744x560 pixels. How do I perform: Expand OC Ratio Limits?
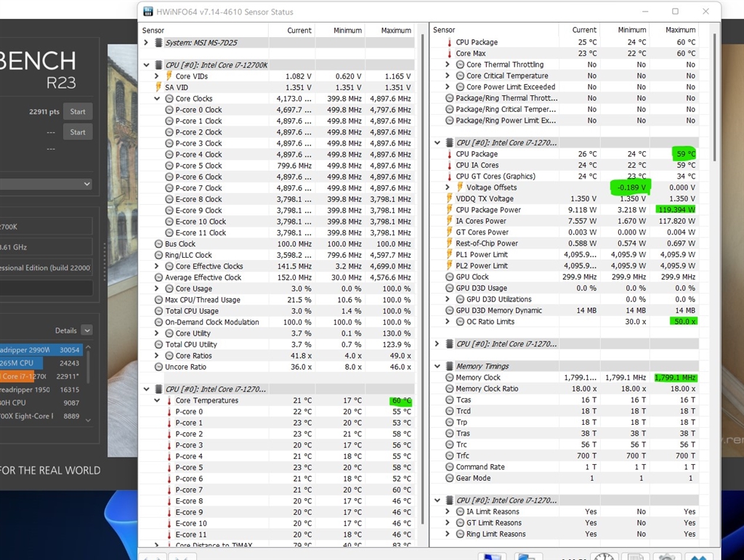[448, 322]
